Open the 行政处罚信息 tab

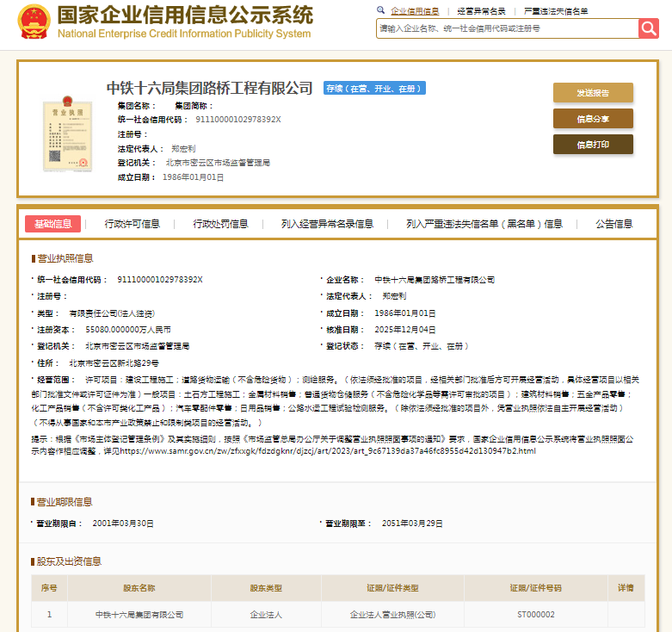coord(220,224)
